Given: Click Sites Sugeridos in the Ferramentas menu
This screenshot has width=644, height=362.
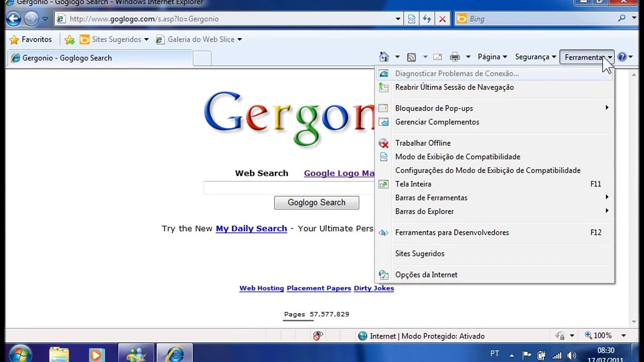Looking at the screenshot, I should (x=495, y=253).
